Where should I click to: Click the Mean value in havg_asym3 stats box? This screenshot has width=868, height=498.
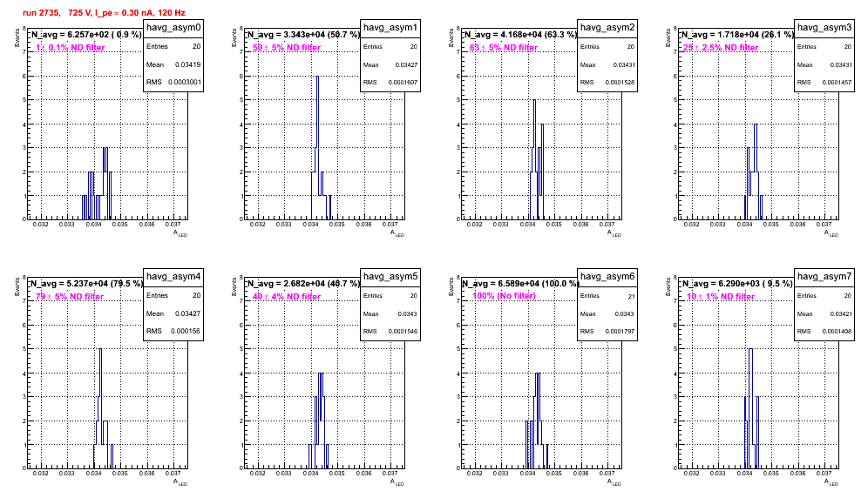point(840,64)
